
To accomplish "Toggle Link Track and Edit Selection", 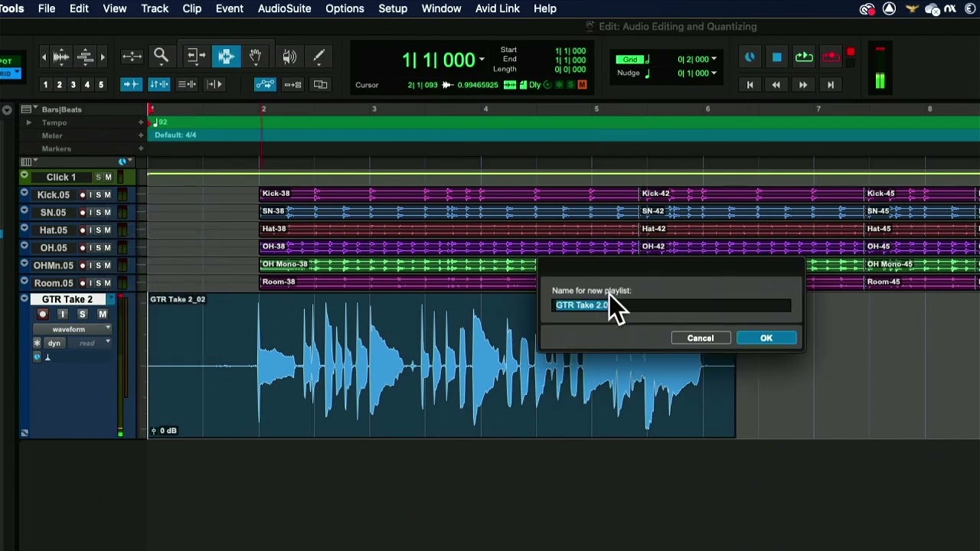I will click(187, 84).
